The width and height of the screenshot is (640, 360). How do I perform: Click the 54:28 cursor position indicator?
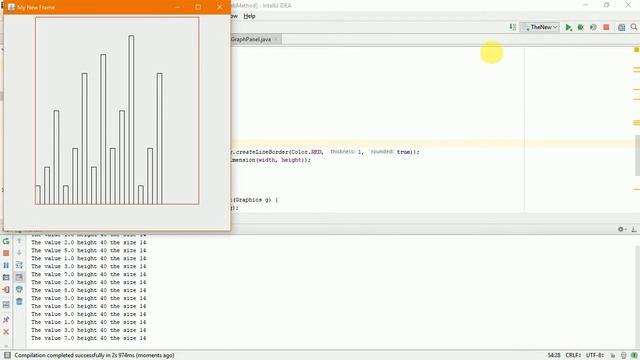click(x=554, y=355)
